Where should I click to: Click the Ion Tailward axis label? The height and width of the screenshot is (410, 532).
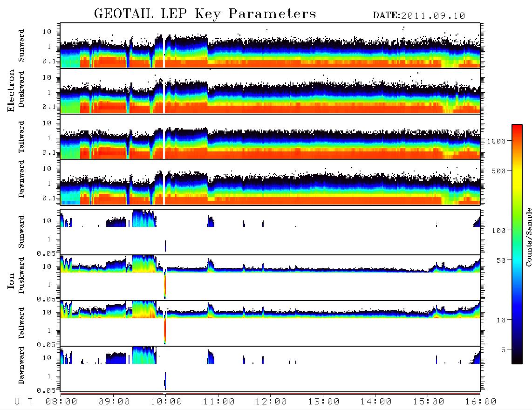point(21,323)
